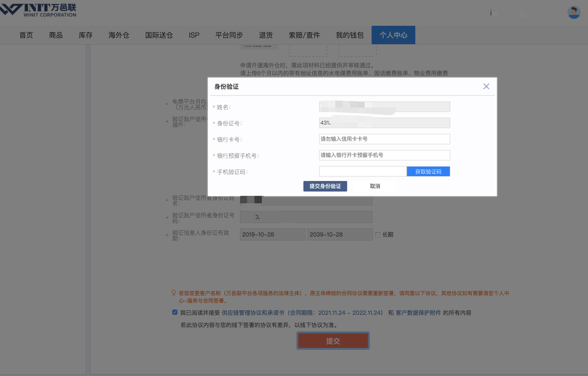Click the 提交身份验证 button

325,186
